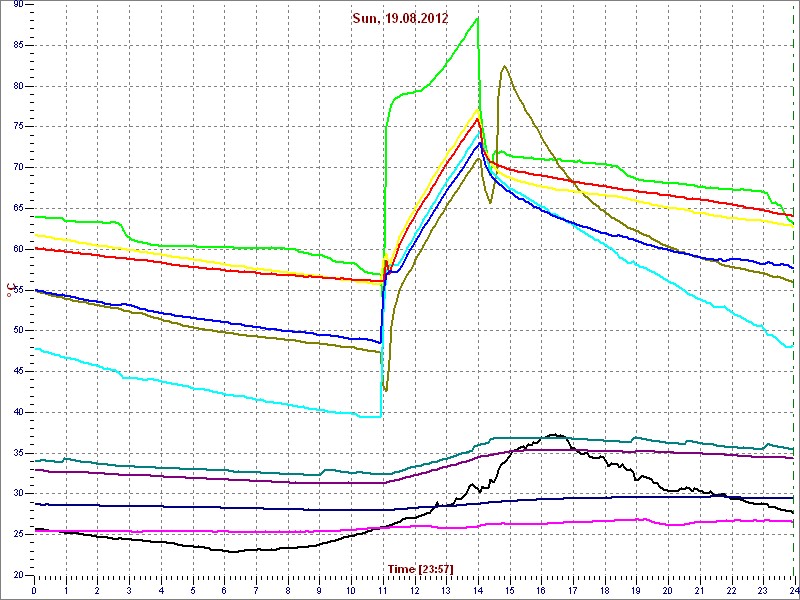Click the 30 value on temperature axis
The width and height of the screenshot is (800, 600).
pyautogui.click(x=18, y=493)
